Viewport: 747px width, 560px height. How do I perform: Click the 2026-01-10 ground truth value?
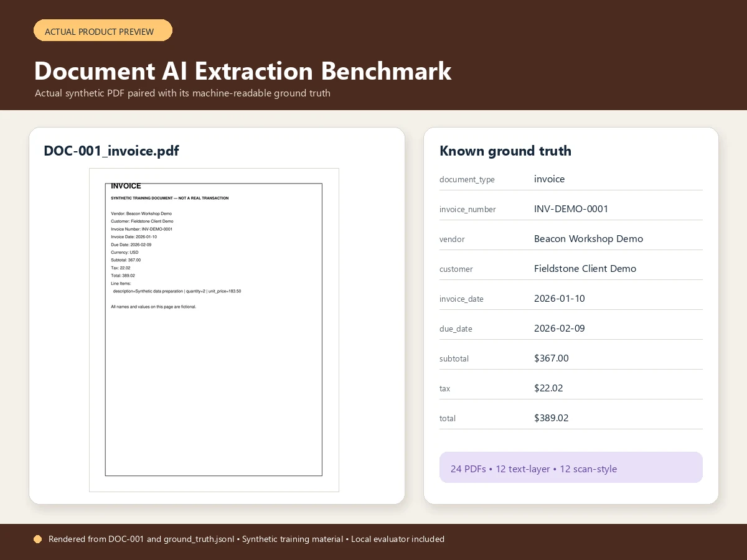pyautogui.click(x=559, y=299)
